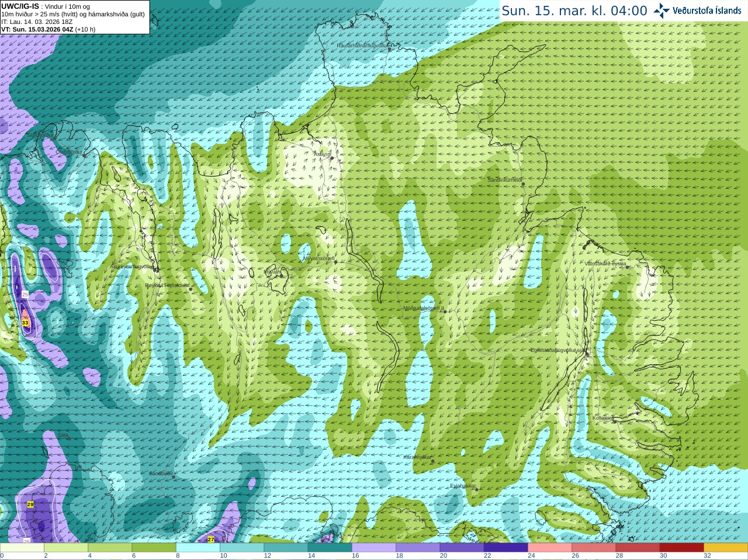This screenshot has height=560, width=748.
Task: Click the yellow gust marker labeled 33
Action: 25,323
